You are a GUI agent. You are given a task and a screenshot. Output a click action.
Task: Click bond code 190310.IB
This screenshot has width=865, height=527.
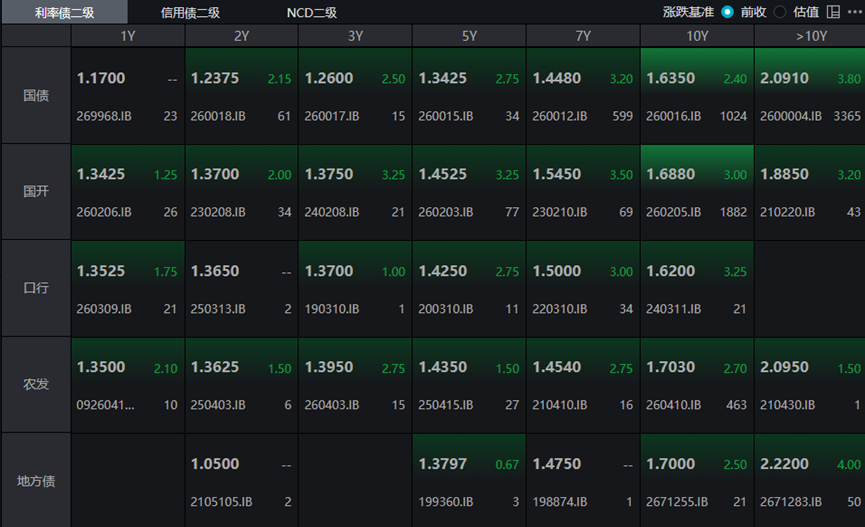(x=332, y=309)
